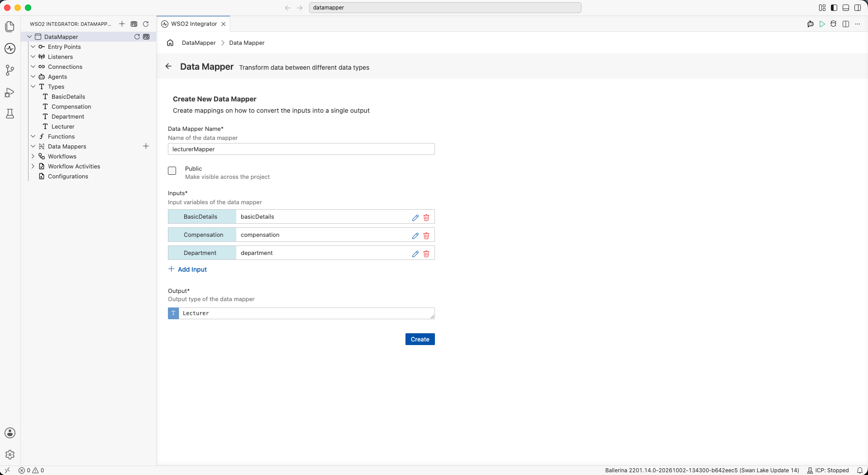Add new data mapper with plus icon

[146, 146]
